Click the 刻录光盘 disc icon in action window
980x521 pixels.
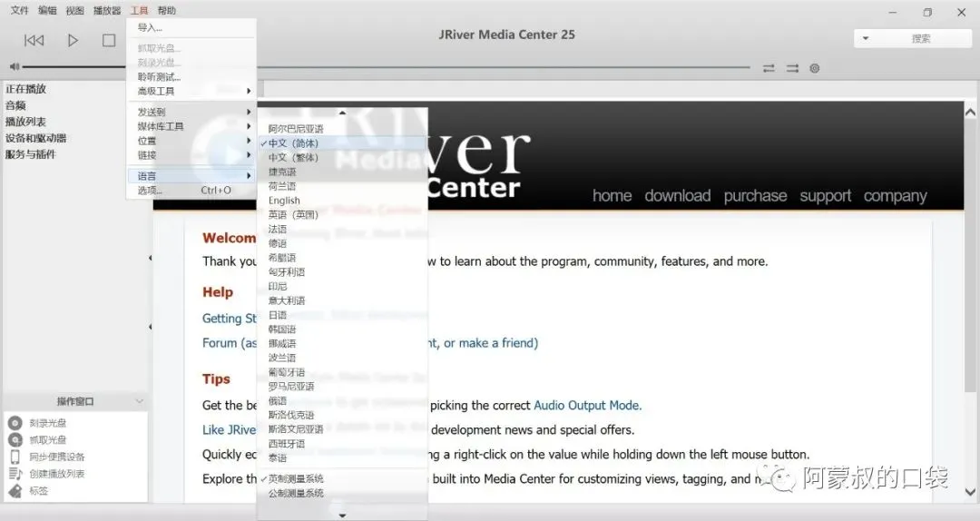pos(15,424)
